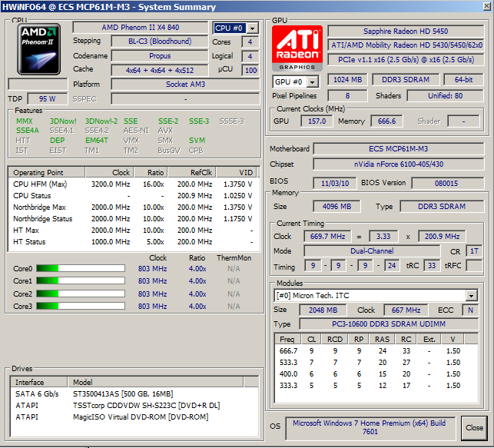This screenshot has height=448, width=494.
Task: Click the GPU clock value 157.0
Action: point(317,121)
